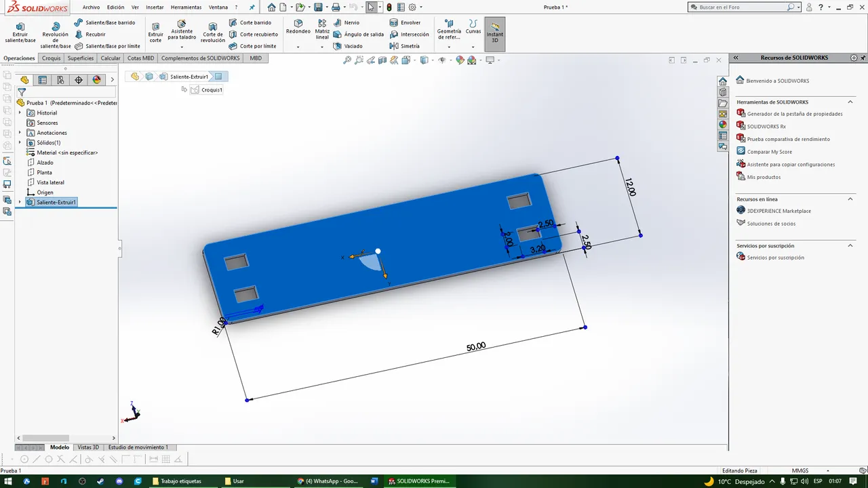Viewport: 868px width, 488px height.
Task: Click Zoom to fit magnifier icon
Action: tap(347, 60)
